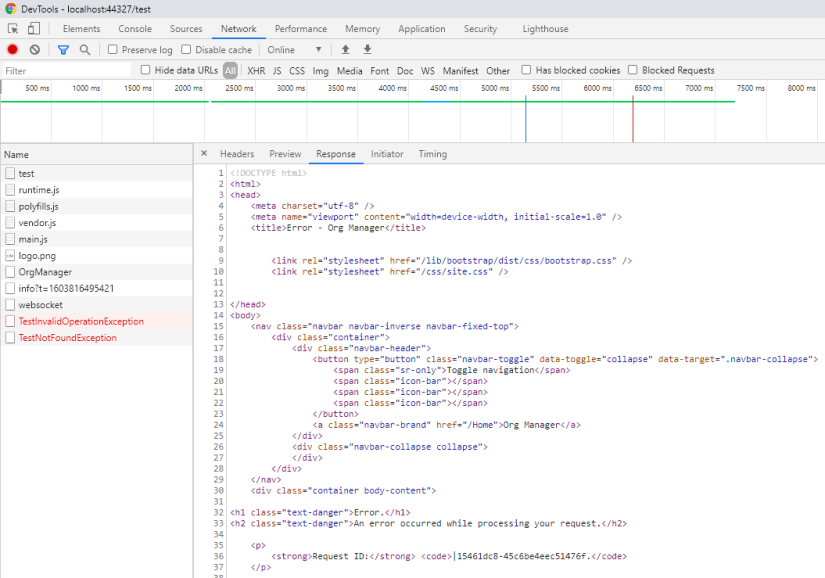Filter requests by Doc type

pyautogui.click(x=405, y=70)
